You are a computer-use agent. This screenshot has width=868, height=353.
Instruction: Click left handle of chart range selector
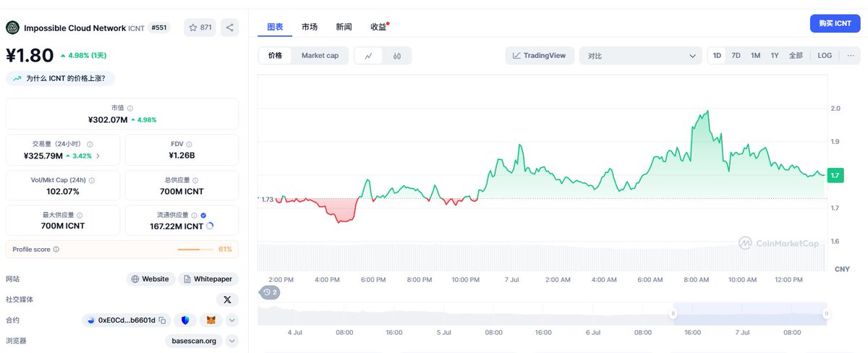point(673,313)
